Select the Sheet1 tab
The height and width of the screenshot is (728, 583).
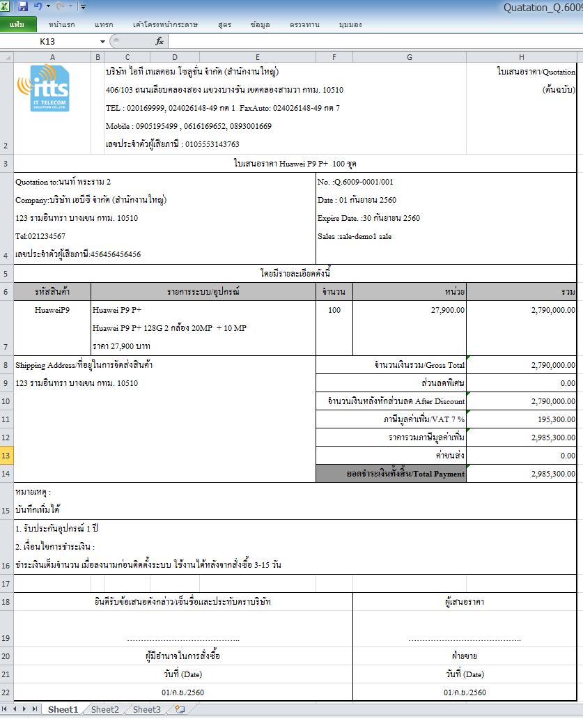(x=63, y=709)
